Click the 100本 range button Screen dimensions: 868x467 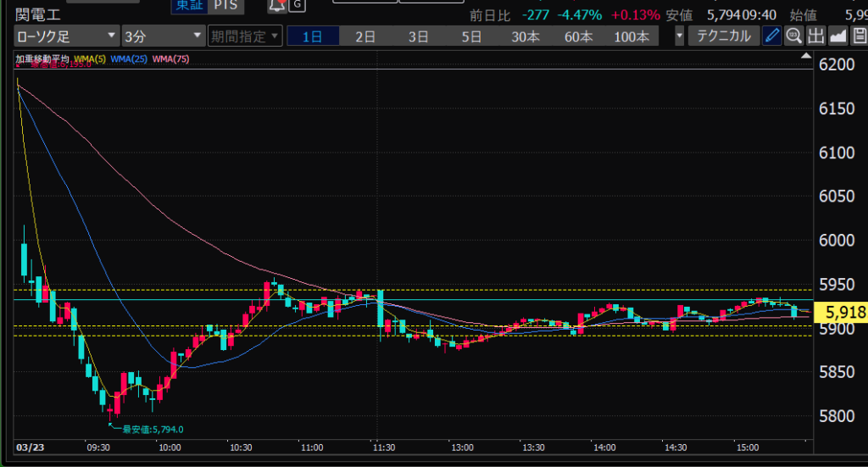(x=632, y=36)
